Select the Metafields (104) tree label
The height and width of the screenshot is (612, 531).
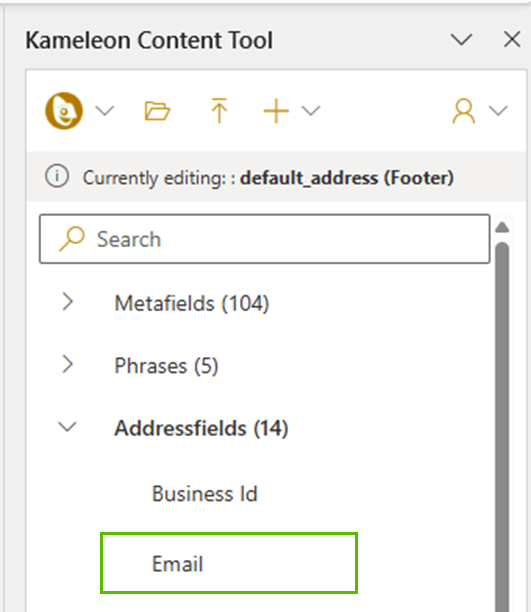pos(192,303)
